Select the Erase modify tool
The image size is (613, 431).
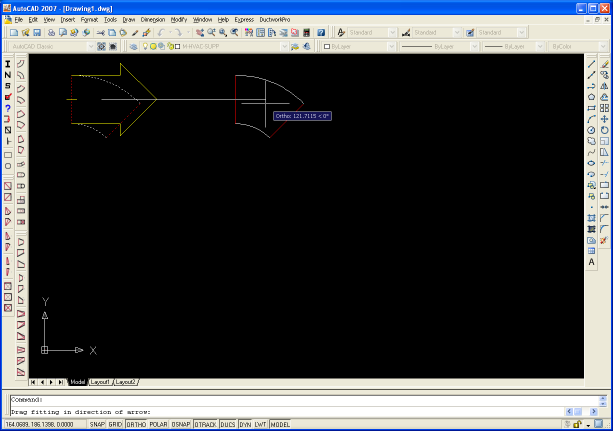[604, 64]
